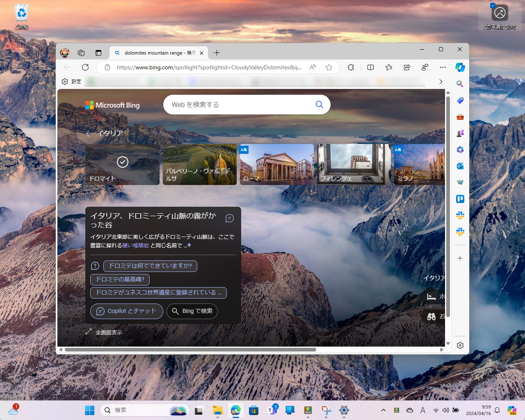525x420 pixels.
Task: Open the 設定 item on the favorites bar
Action: point(71,81)
